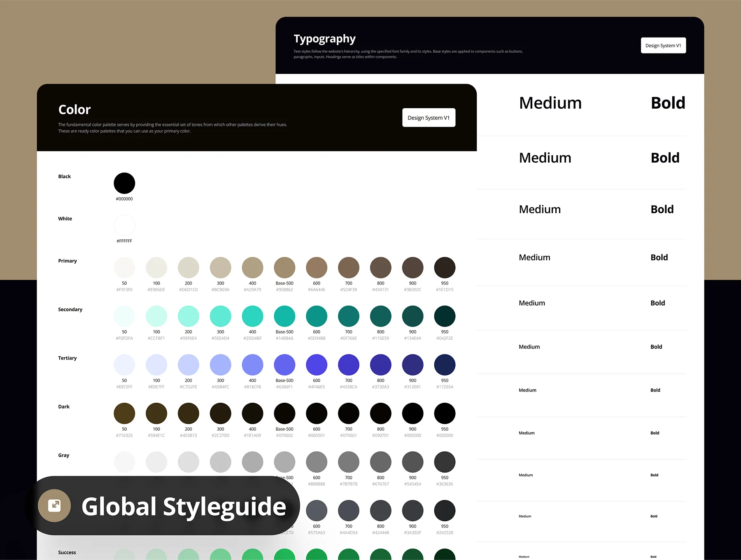Pick Dark 200 swatch #403813
741x560 pixels.
pos(189,413)
